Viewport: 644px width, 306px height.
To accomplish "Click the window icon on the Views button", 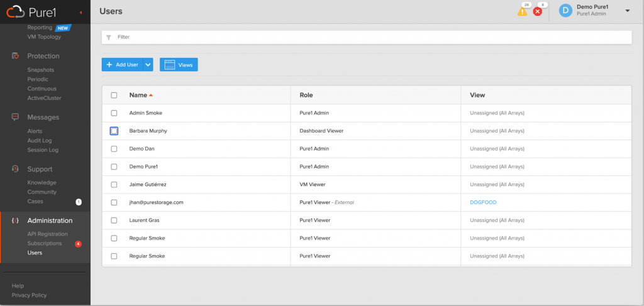I will coord(170,65).
